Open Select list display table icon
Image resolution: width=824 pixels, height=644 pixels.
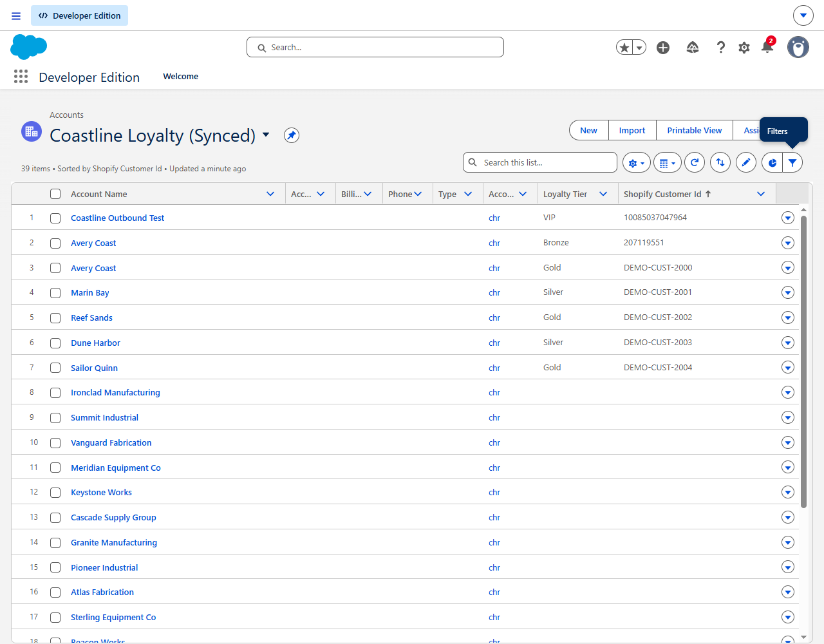click(668, 163)
